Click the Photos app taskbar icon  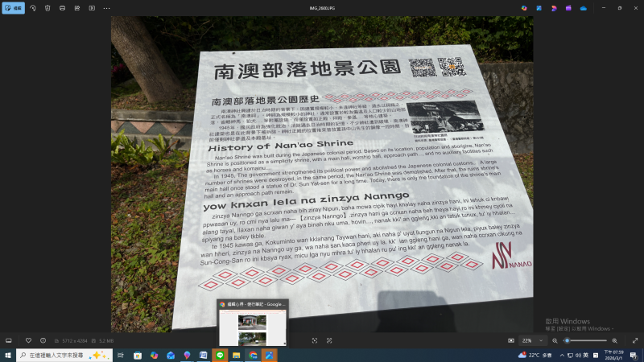point(270,356)
